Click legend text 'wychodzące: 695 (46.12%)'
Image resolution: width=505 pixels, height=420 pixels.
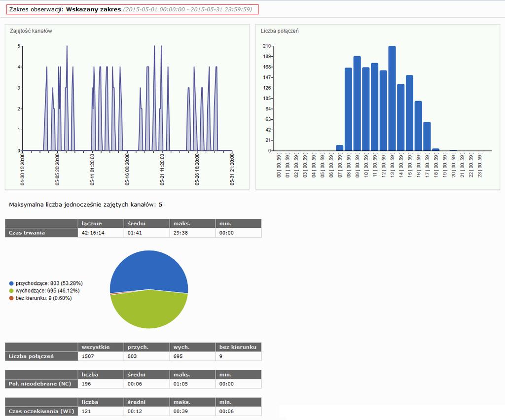coord(48,291)
